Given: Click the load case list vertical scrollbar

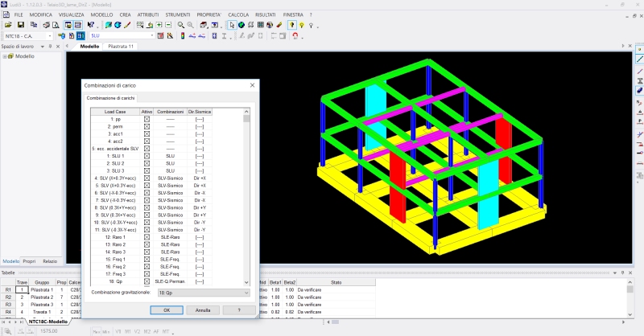Looking at the screenshot, I should [246, 201].
